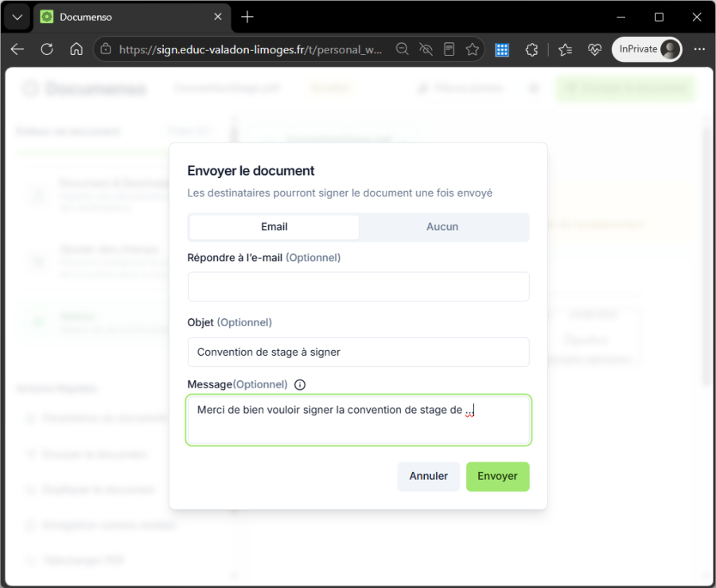
Task: Click the Envoyer button
Action: coord(498,476)
